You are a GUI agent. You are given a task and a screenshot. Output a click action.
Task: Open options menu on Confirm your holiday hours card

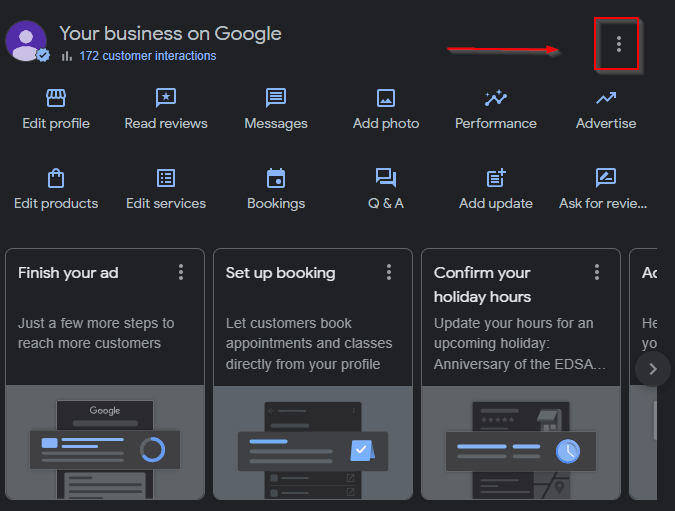click(x=597, y=272)
